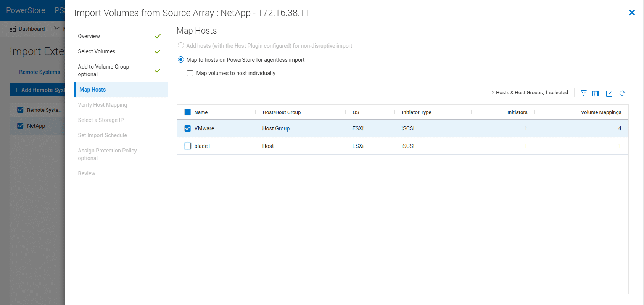
Task: Click VMware volume mappings value 4
Action: tap(620, 128)
